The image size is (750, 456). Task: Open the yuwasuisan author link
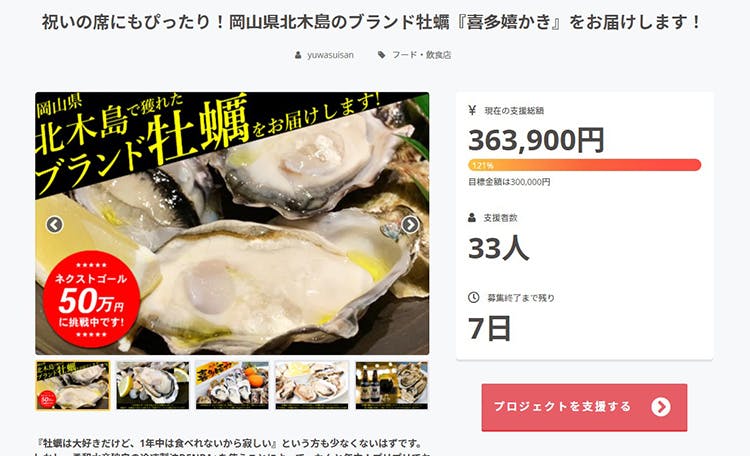[x=330, y=55]
